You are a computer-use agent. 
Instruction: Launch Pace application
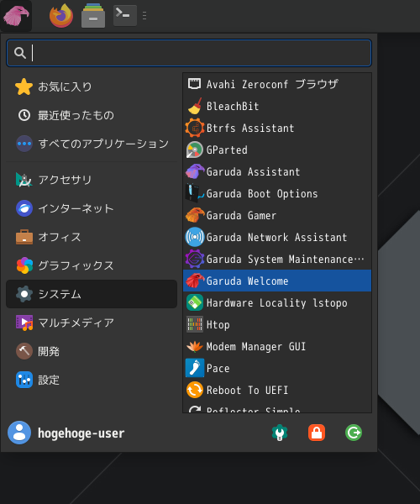coord(277,369)
